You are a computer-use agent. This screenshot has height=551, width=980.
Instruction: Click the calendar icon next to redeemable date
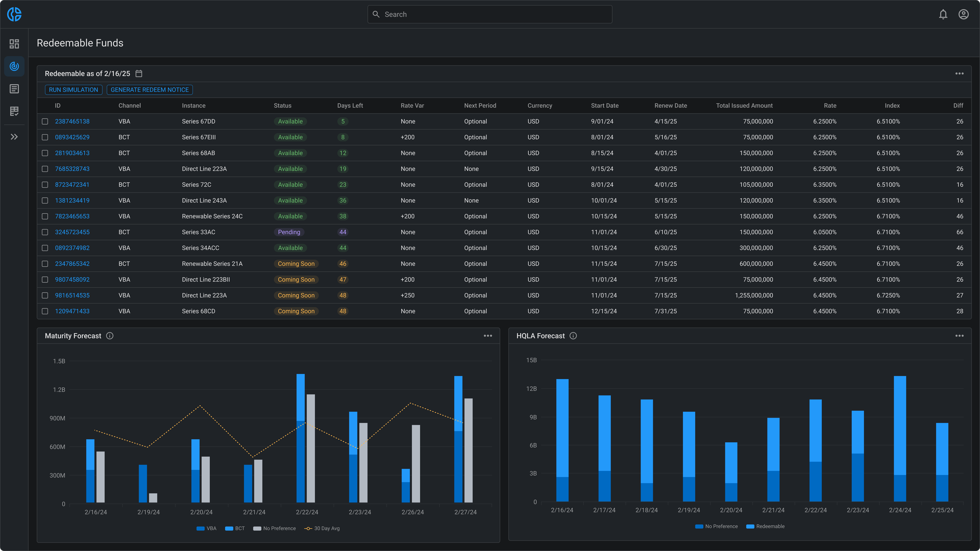tap(139, 73)
